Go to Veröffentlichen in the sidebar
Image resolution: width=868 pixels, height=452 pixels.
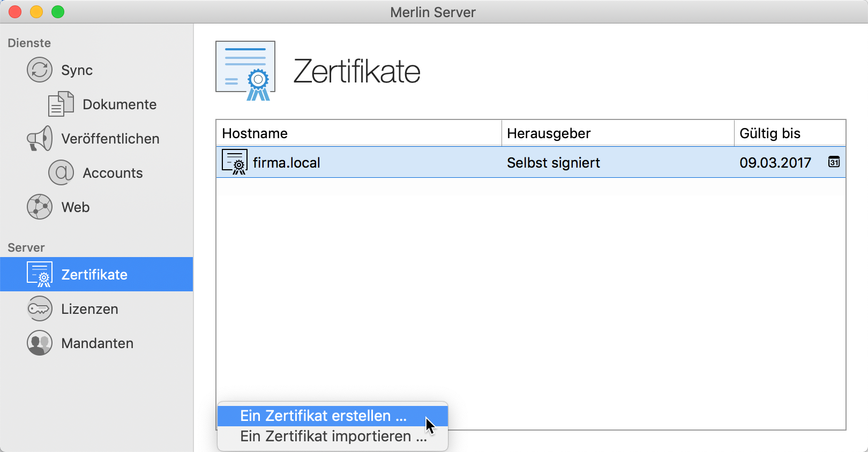coord(96,138)
